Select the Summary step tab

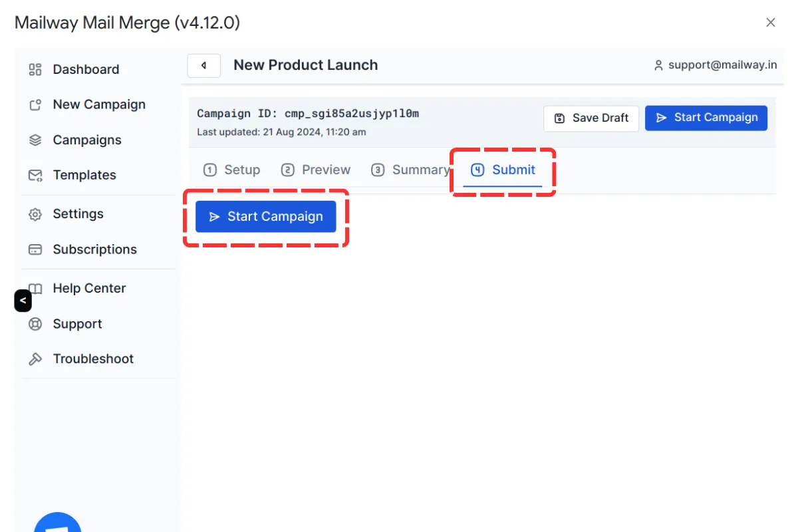[x=410, y=170]
